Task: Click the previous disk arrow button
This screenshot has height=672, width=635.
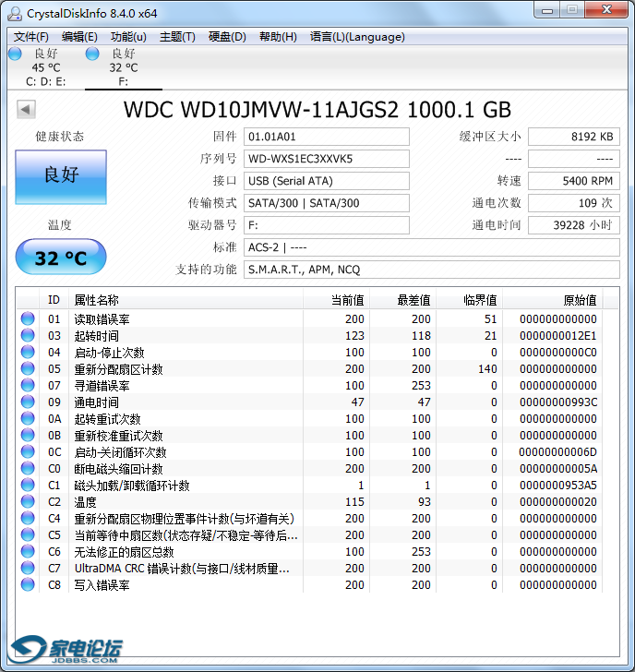Action: pyautogui.click(x=26, y=109)
